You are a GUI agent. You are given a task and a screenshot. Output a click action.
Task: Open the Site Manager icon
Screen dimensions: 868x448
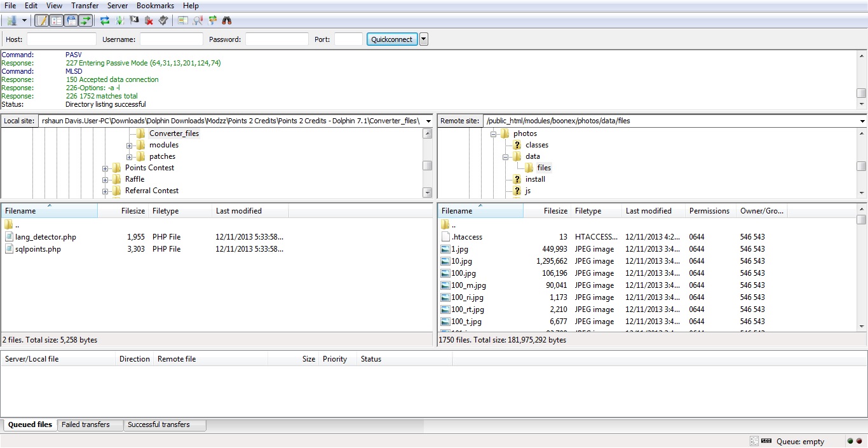point(11,20)
